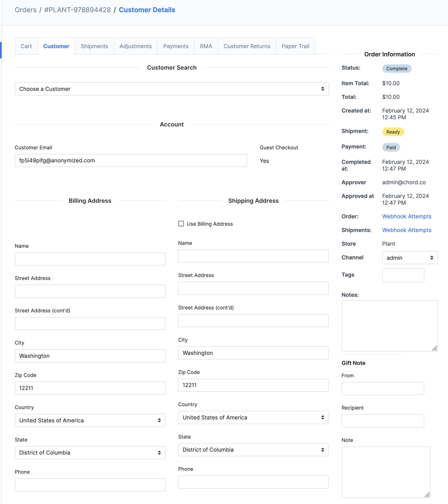The image size is (448, 504).
Task: Open the shipping Country dropdown
Action: pyautogui.click(x=253, y=417)
